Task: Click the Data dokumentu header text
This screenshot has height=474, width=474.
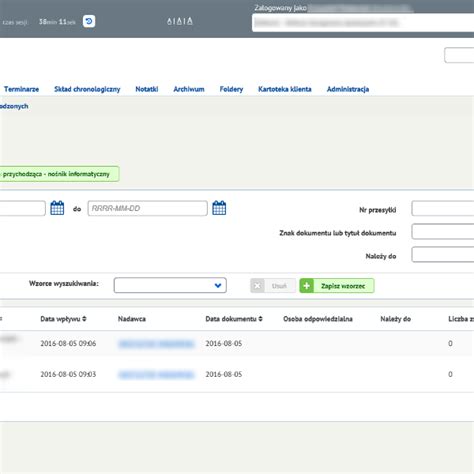Action: coord(231,319)
